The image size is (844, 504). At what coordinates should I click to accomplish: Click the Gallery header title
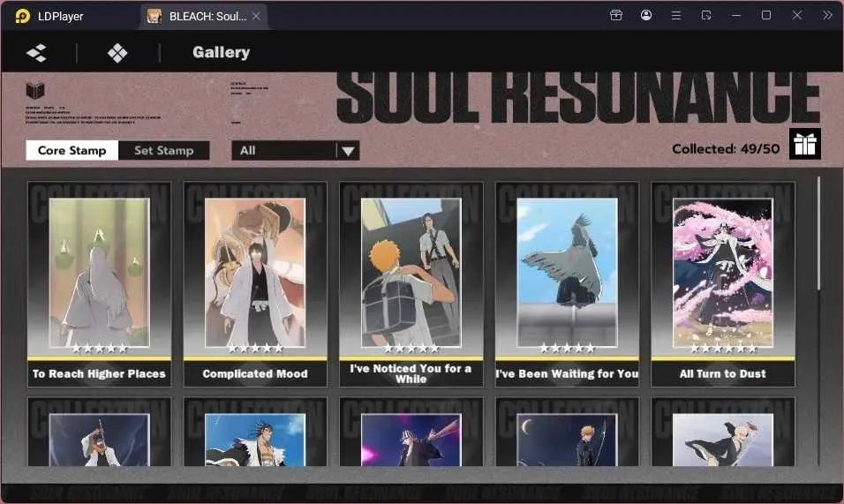tap(222, 52)
